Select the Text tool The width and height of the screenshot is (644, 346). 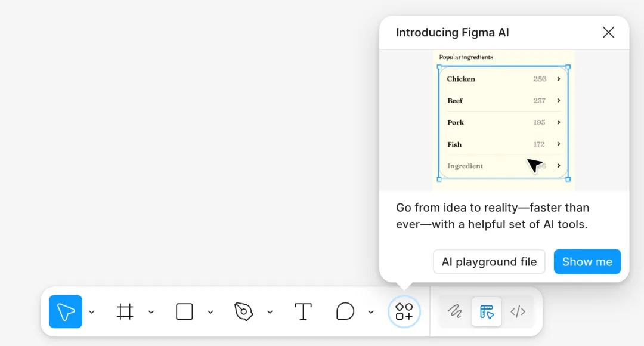[303, 311]
